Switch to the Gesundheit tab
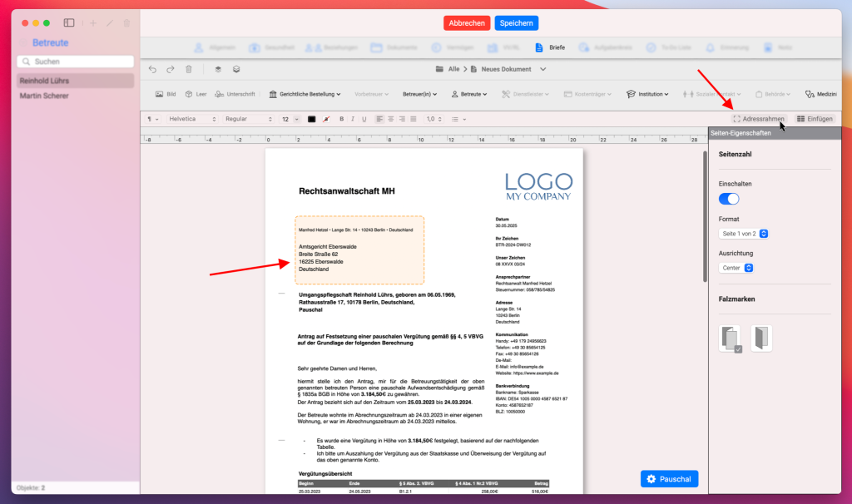Image resolution: width=852 pixels, height=504 pixels. click(x=272, y=47)
